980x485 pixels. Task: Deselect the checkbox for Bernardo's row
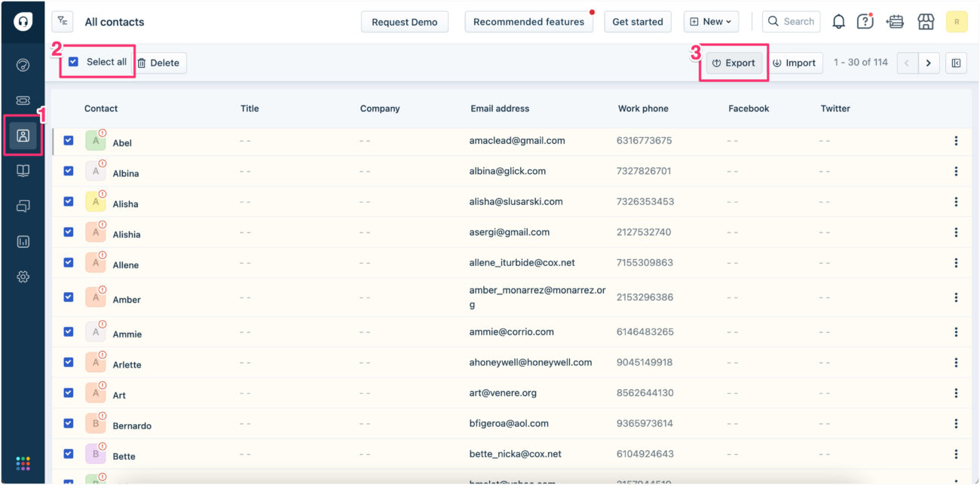pyautogui.click(x=68, y=422)
